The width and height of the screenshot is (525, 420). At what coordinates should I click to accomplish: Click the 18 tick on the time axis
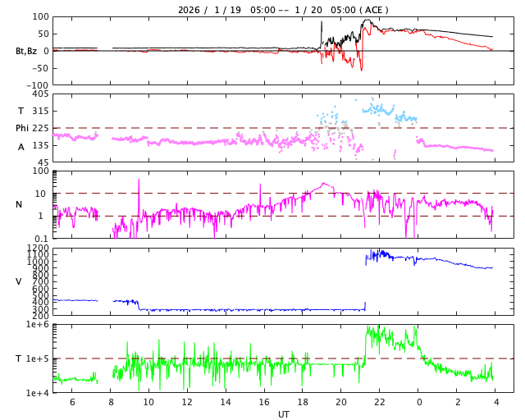[x=303, y=402]
